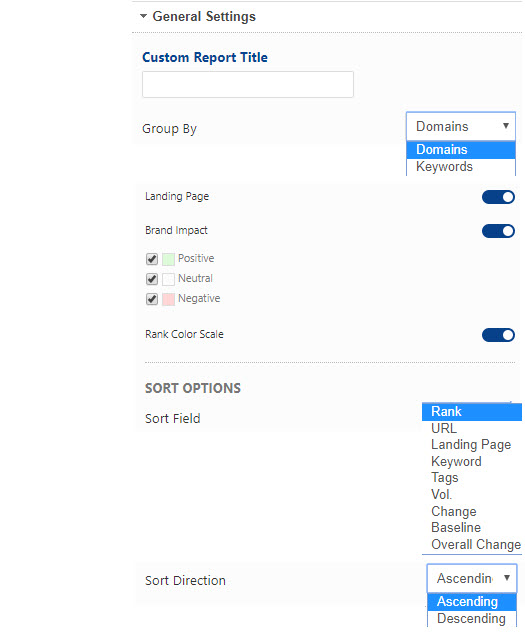This screenshot has height=642, width=525.
Task: Toggle the Landing Page switch off
Action: 498,197
